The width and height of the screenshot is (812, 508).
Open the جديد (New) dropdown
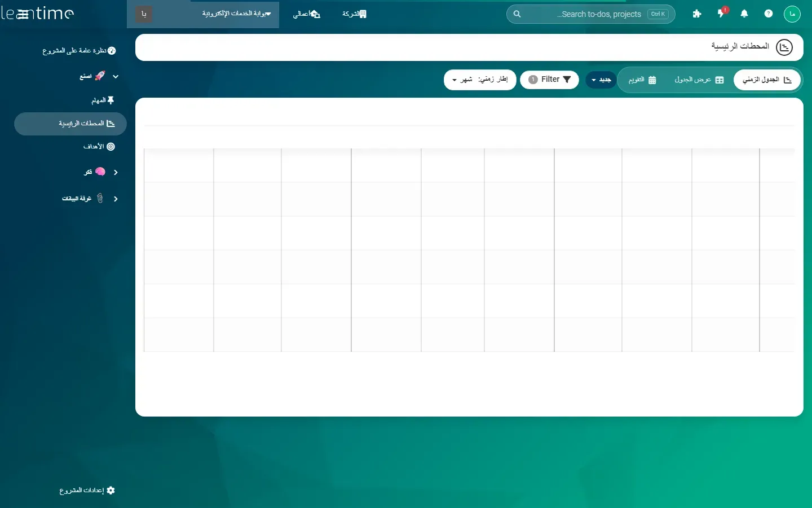[601, 80]
